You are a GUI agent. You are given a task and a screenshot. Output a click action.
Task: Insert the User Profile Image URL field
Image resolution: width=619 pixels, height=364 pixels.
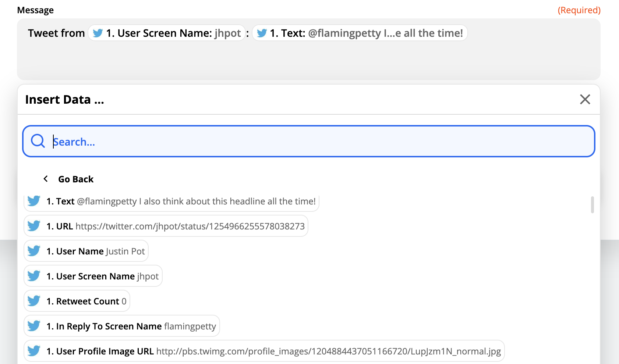click(264, 351)
